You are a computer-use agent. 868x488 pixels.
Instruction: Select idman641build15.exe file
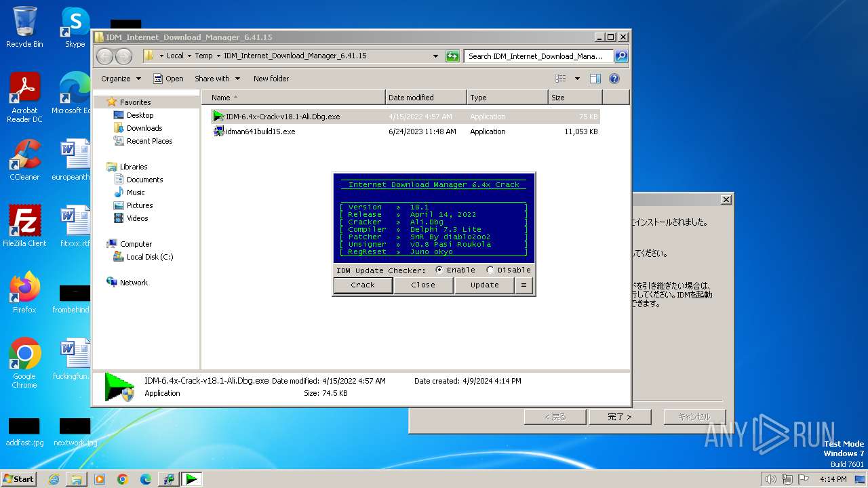(x=260, y=131)
